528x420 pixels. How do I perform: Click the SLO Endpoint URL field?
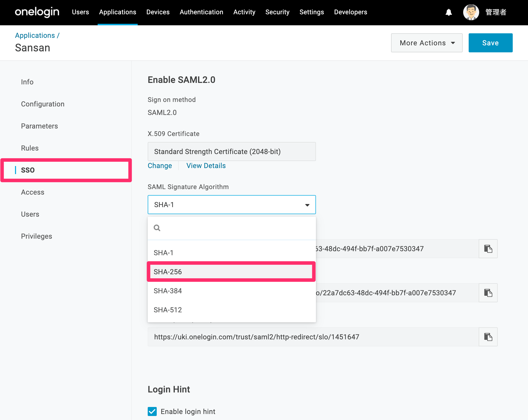pyautogui.click(x=313, y=337)
